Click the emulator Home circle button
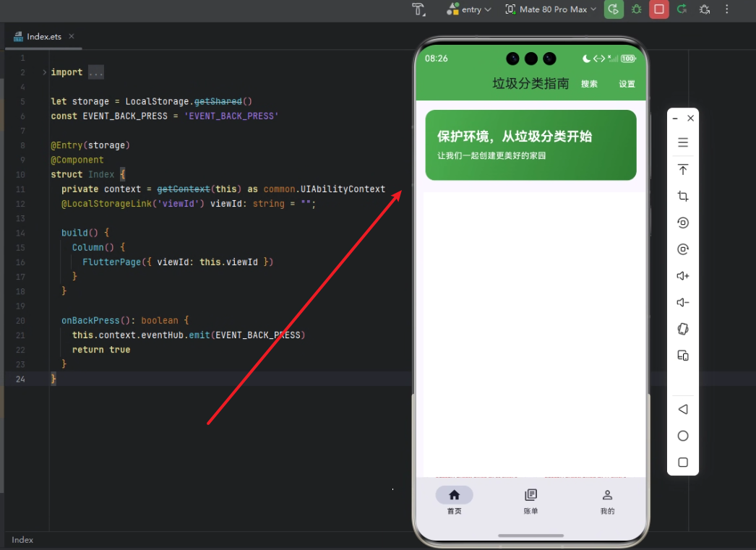756x550 pixels. coord(683,436)
